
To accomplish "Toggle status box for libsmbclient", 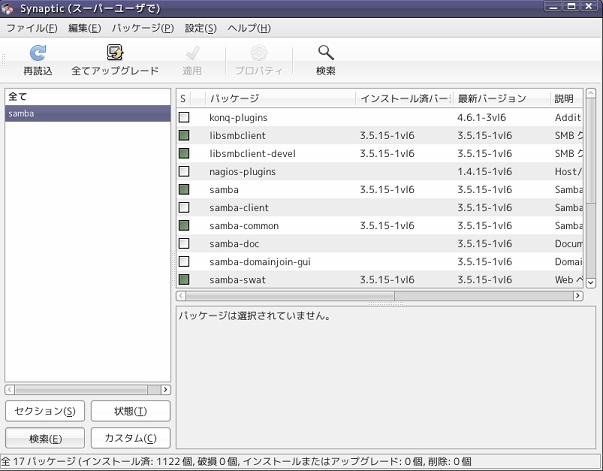I will pyautogui.click(x=184, y=135).
